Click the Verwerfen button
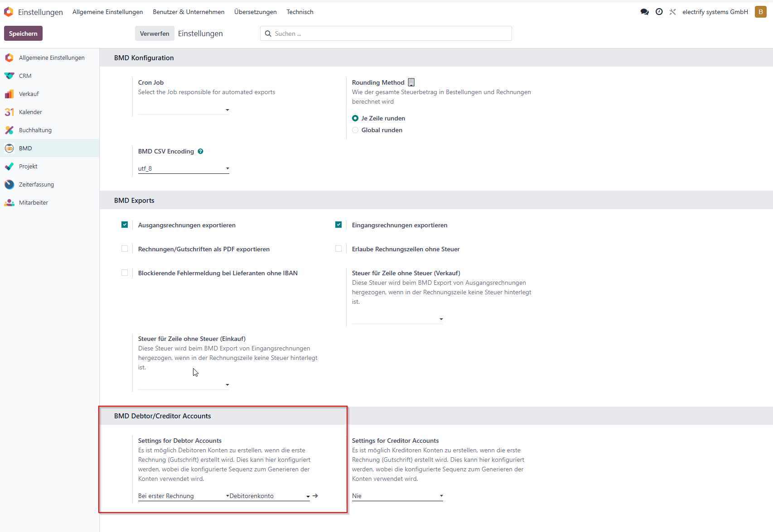Image resolution: width=773 pixels, height=532 pixels. 155,34
